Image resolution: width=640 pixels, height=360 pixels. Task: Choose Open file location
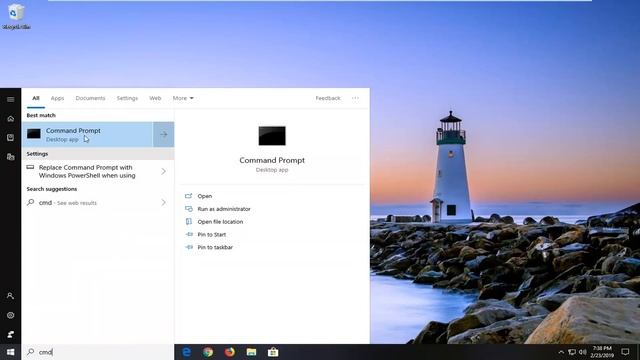click(220, 222)
